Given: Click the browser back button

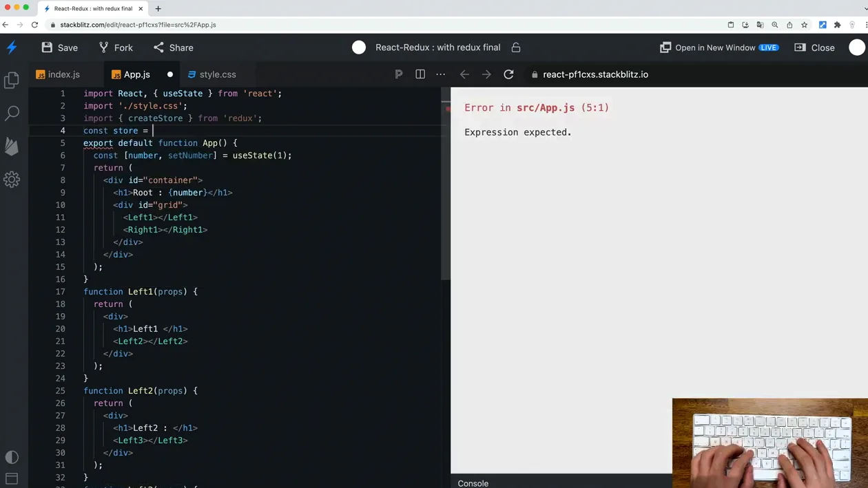Looking at the screenshot, I should click(x=6, y=25).
